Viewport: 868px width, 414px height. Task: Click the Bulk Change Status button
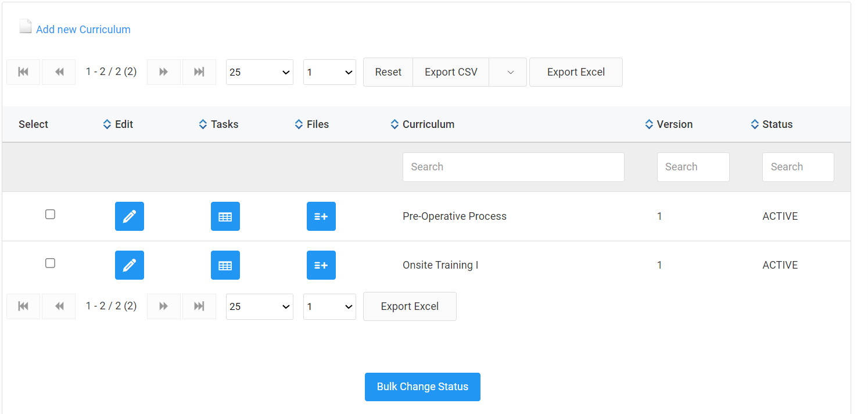coord(422,387)
